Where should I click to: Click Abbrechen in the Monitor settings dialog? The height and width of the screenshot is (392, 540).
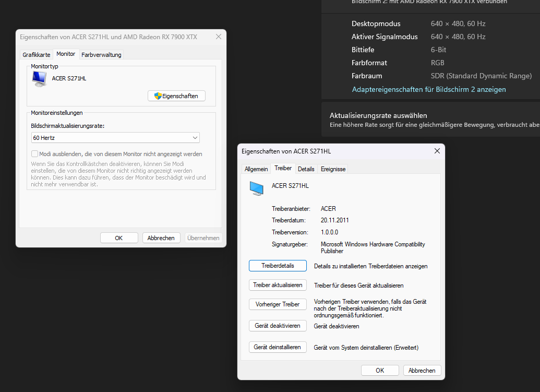pyautogui.click(x=161, y=238)
